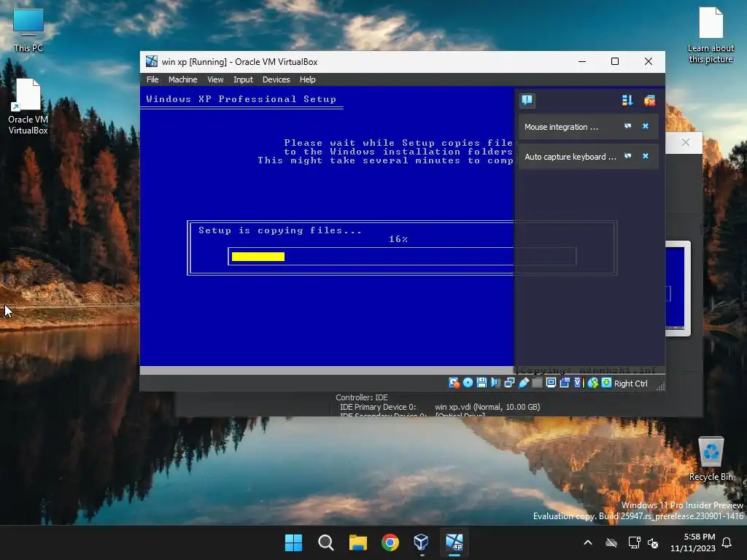This screenshot has width=747, height=560.
Task: Open the audio status bar icon
Action: pyautogui.click(x=495, y=384)
